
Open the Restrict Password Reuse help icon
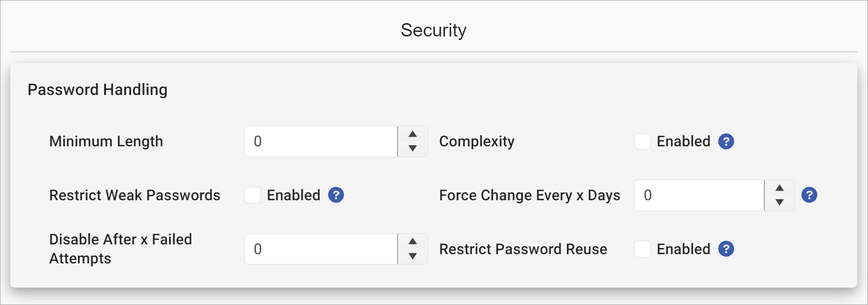tap(725, 249)
